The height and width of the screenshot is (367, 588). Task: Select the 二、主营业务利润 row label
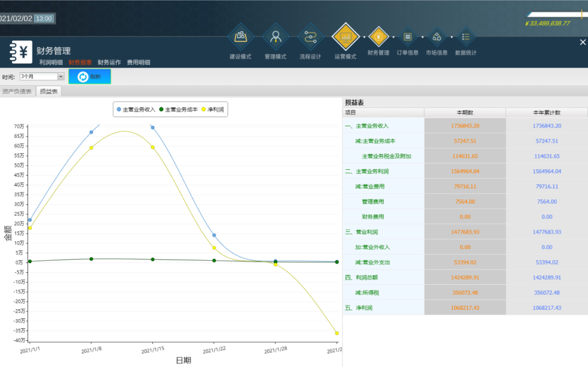tap(367, 172)
